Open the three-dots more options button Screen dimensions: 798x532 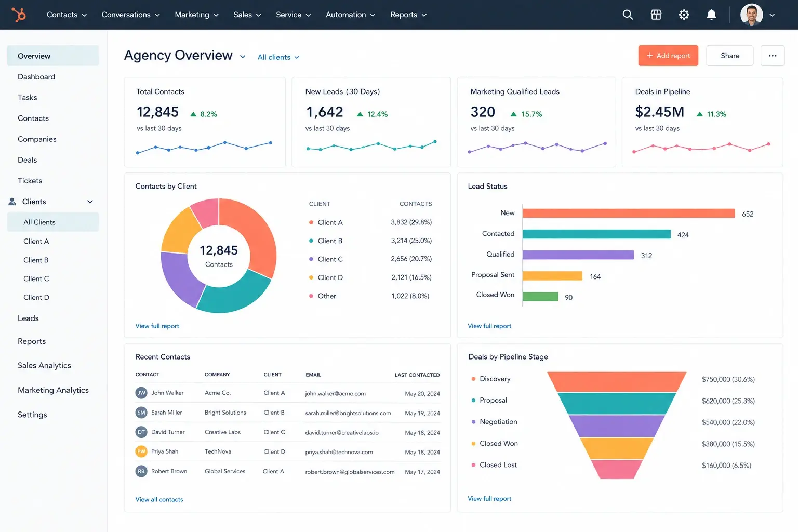click(773, 56)
